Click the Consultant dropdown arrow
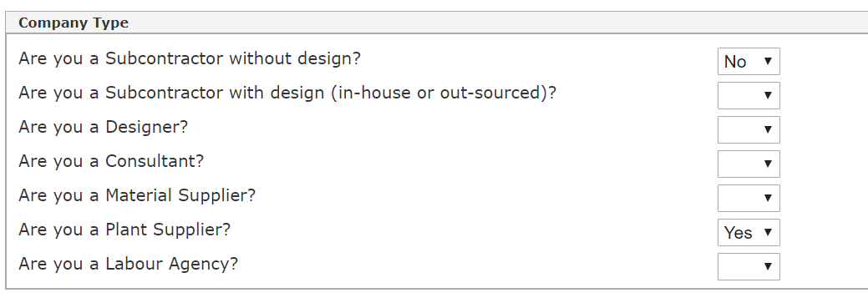Viewport: 868px width, 303px height. click(x=768, y=164)
